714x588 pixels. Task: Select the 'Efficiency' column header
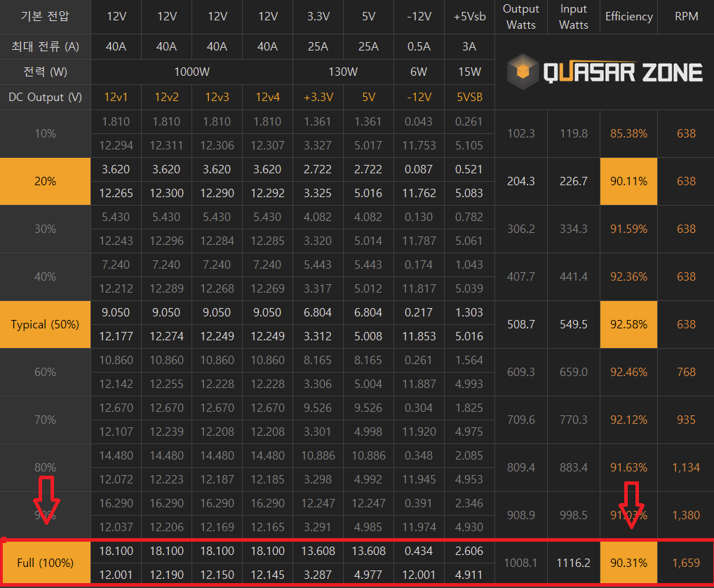[629, 16]
